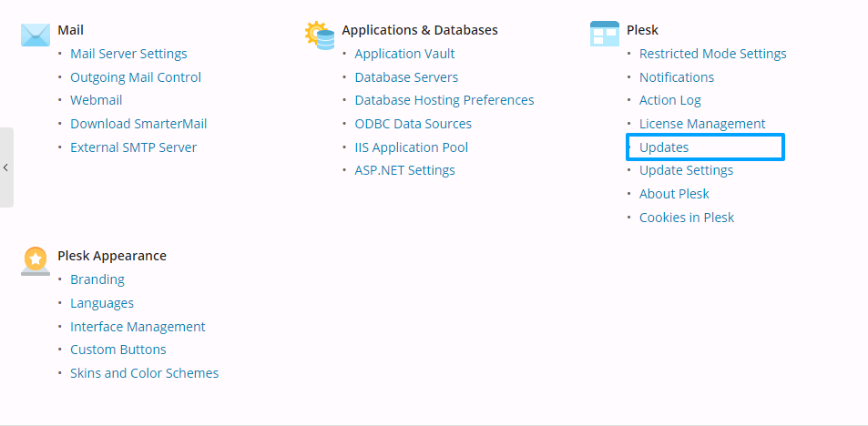Open Database Hosting Preferences
The image size is (868, 426).
coord(444,100)
